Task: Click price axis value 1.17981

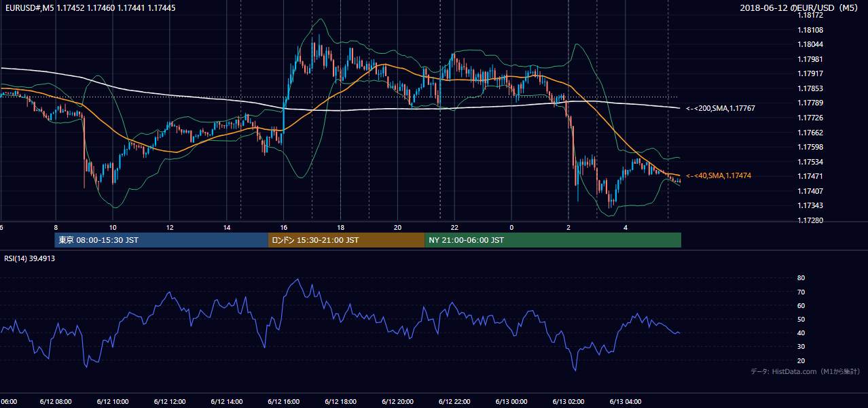Action: (810, 59)
